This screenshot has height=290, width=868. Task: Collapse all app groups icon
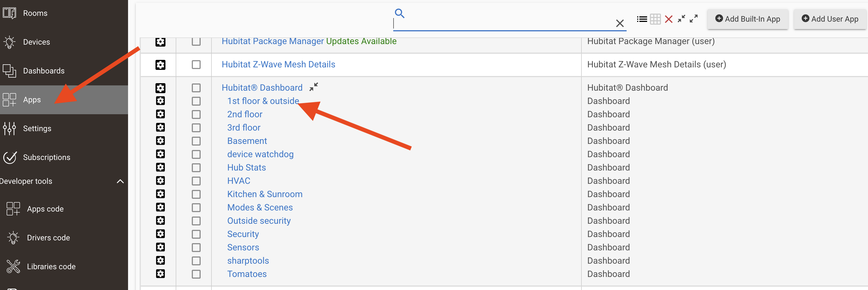click(x=681, y=19)
